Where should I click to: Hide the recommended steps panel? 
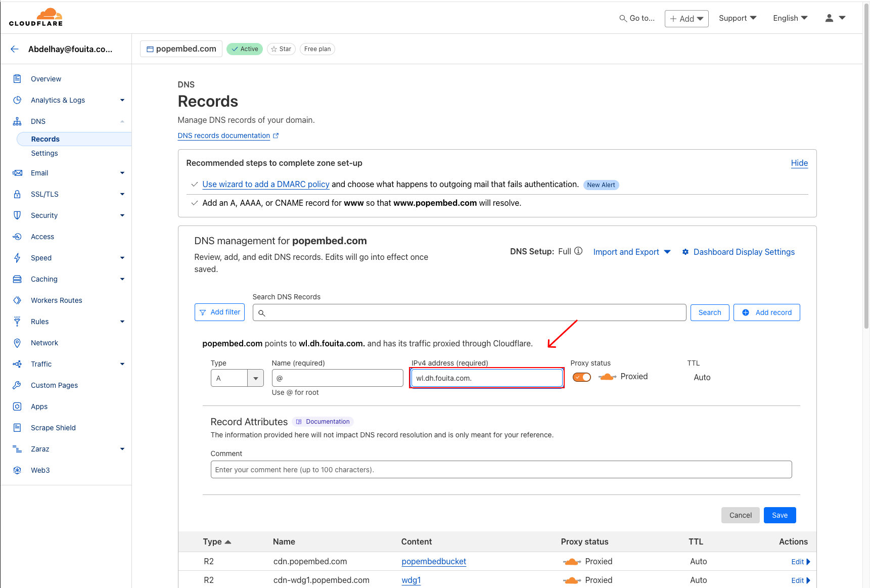tap(799, 163)
